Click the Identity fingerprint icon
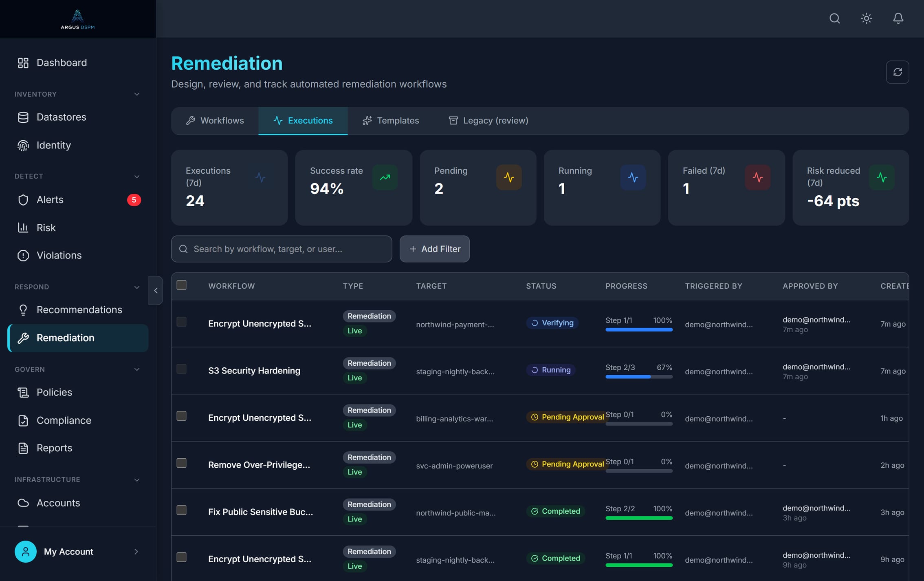The height and width of the screenshot is (581, 924). click(x=23, y=146)
